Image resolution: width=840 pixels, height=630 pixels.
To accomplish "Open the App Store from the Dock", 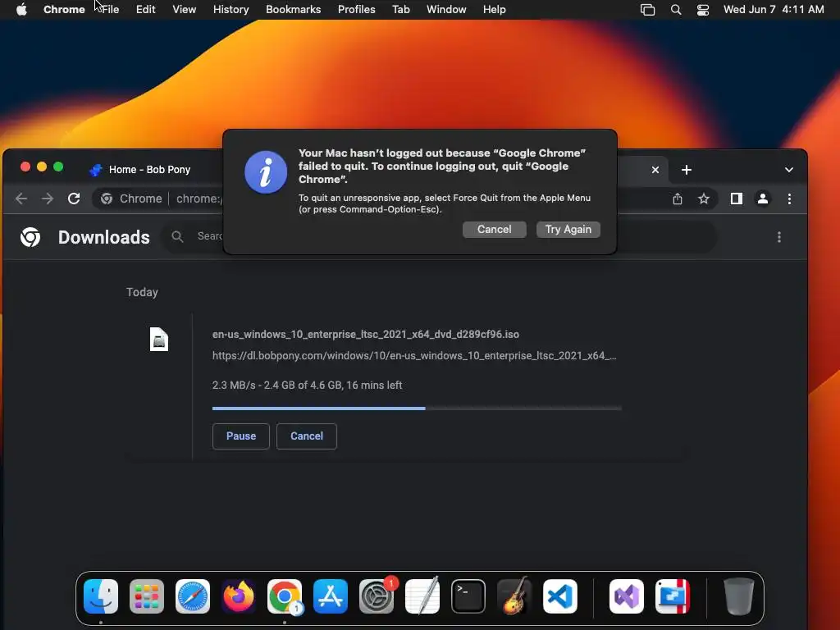I will (x=331, y=596).
